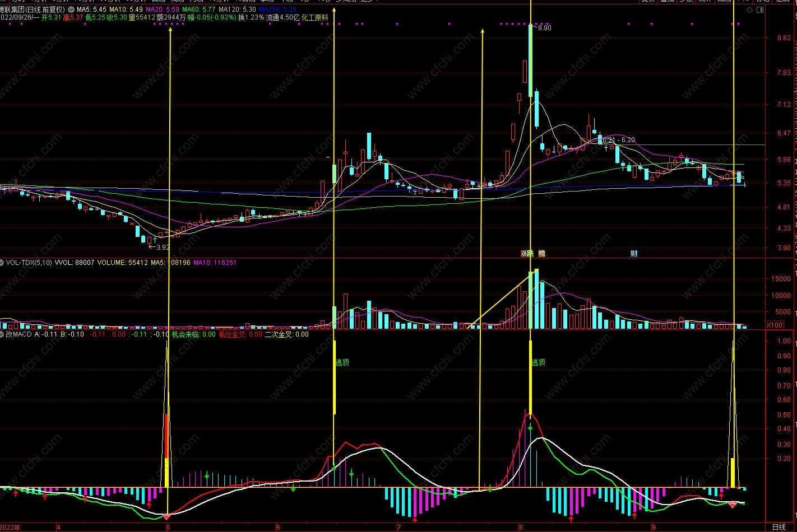Screen dimensions: 797x532
Task: Select the MA20: 5.59 moving average label
Action: pos(163,10)
